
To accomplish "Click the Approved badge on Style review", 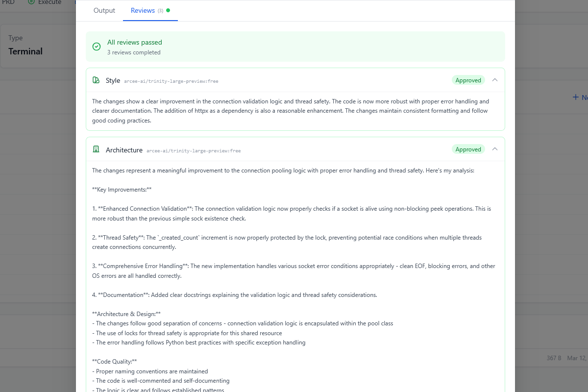I will (468, 80).
